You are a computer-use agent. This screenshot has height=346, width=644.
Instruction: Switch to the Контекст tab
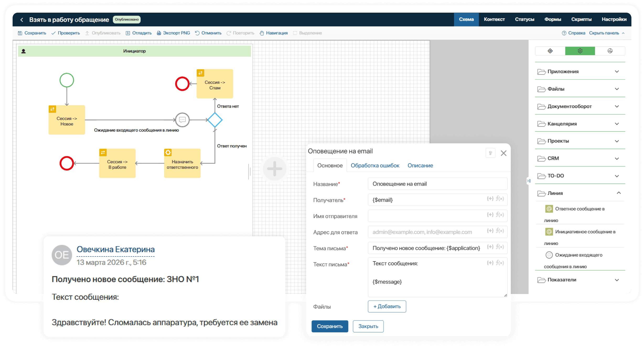(x=494, y=19)
